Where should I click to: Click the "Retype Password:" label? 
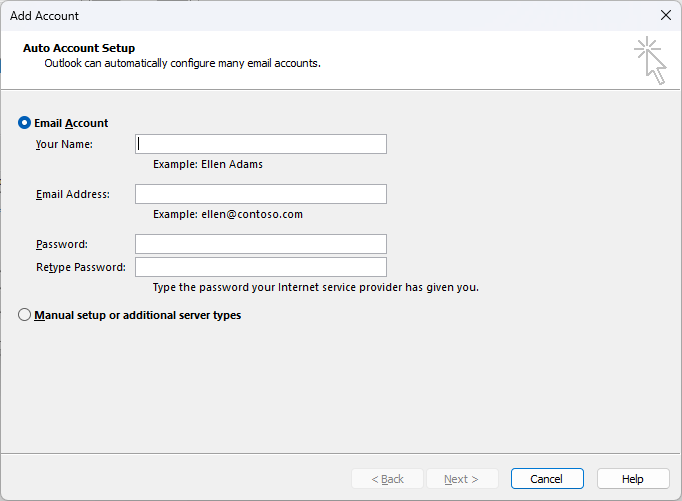(x=81, y=267)
